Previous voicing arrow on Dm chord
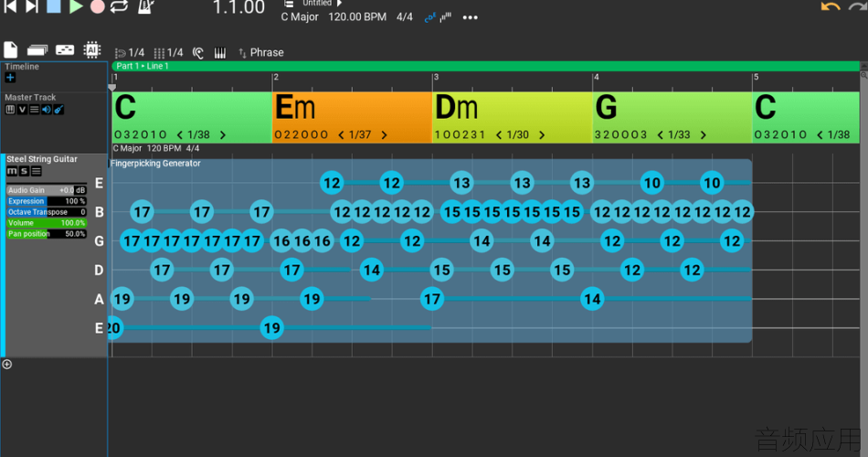Image resolution: width=868 pixels, height=457 pixels. pyautogui.click(x=499, y=134)
